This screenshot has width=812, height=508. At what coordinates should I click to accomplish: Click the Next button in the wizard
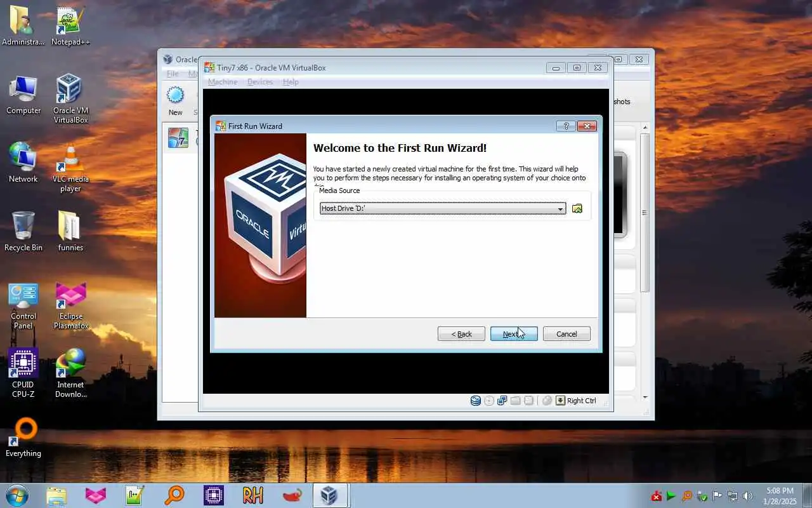(x=514, y=334)
